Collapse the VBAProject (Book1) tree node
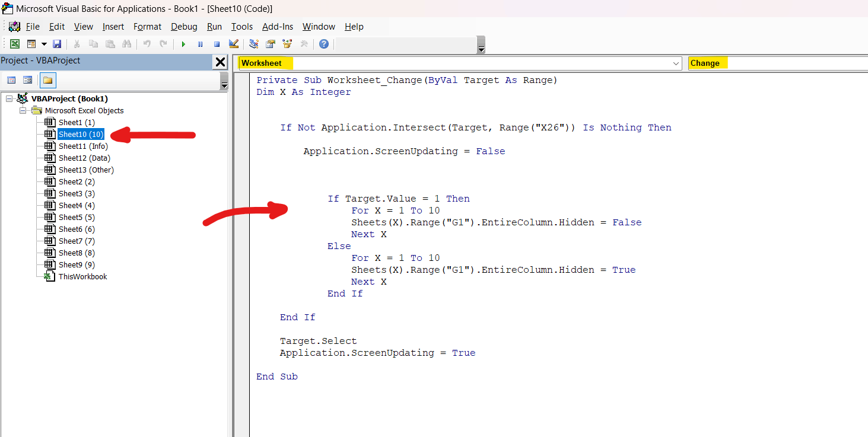868x437 pixels. [x=9, y=98]
